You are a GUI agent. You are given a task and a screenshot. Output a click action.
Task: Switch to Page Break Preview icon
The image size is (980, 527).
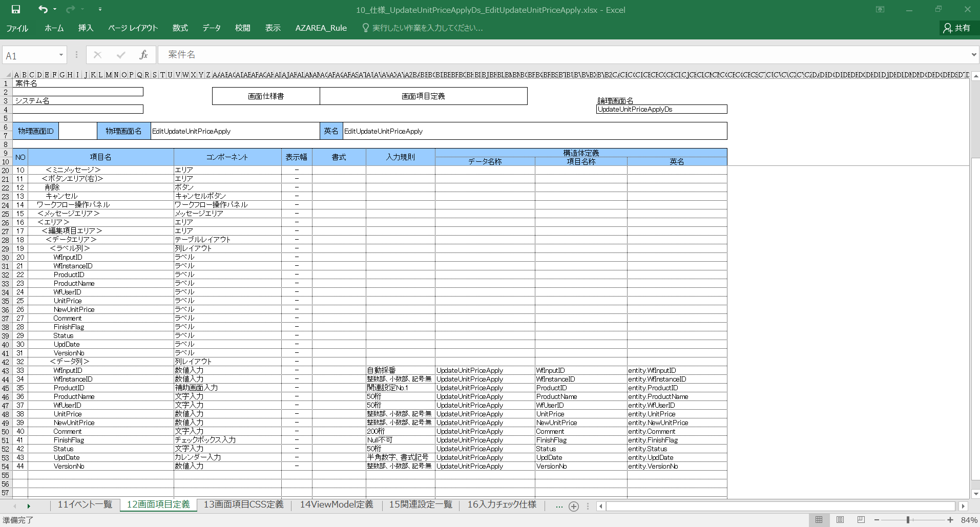(861, 520)
